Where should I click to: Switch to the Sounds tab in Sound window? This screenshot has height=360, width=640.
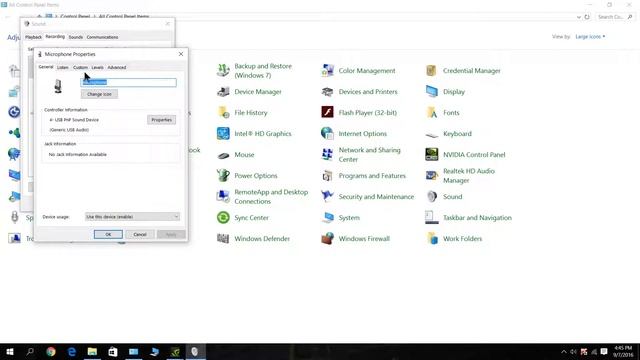tap(76, 37)
